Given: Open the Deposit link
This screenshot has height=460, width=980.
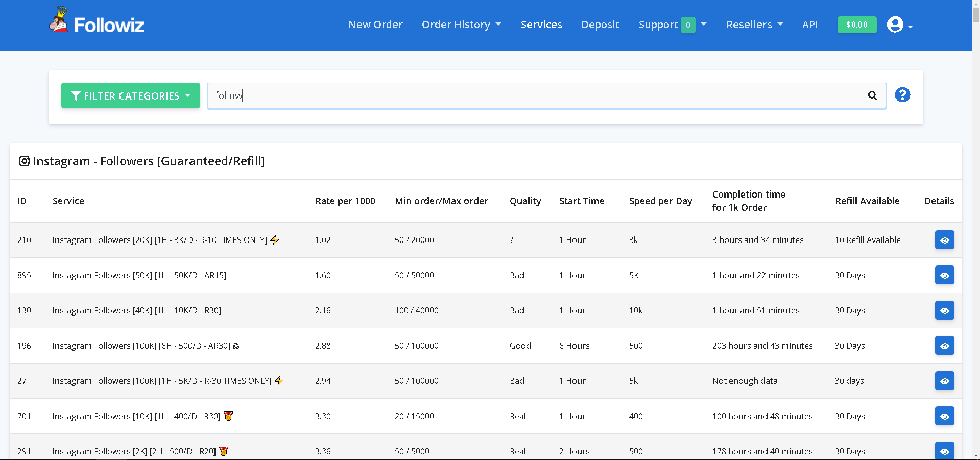Looking at the screenshot, I should pyautogui.click(x=600, y=25).
